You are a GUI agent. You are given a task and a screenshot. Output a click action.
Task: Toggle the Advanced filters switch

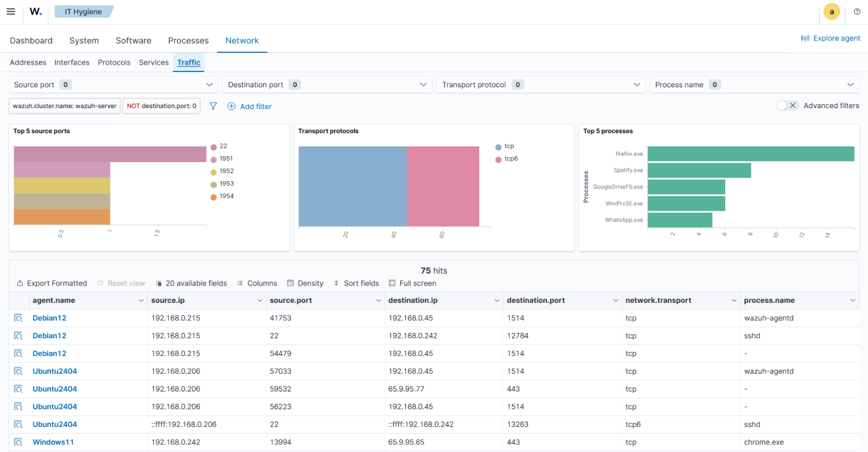[x=787, y=106]
